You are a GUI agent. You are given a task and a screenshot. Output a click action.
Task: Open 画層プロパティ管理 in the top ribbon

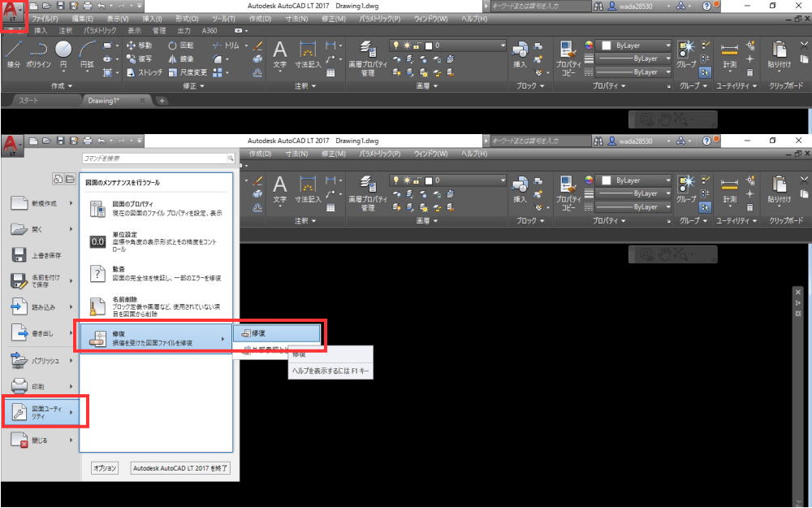click(368, 59)
